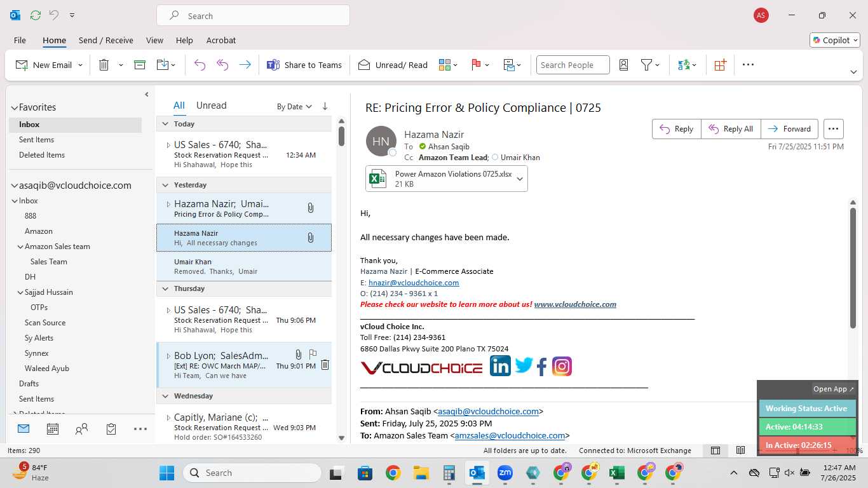Click the Undo icon in title bar
This screenshot has height=488, width=868.
tap(54, 15)
